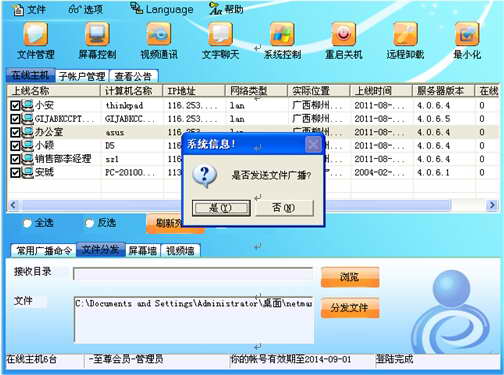Screen dimensions: 504x375
Task: Click 重启关机 restart shutdown icon
Action: point(344,34)
